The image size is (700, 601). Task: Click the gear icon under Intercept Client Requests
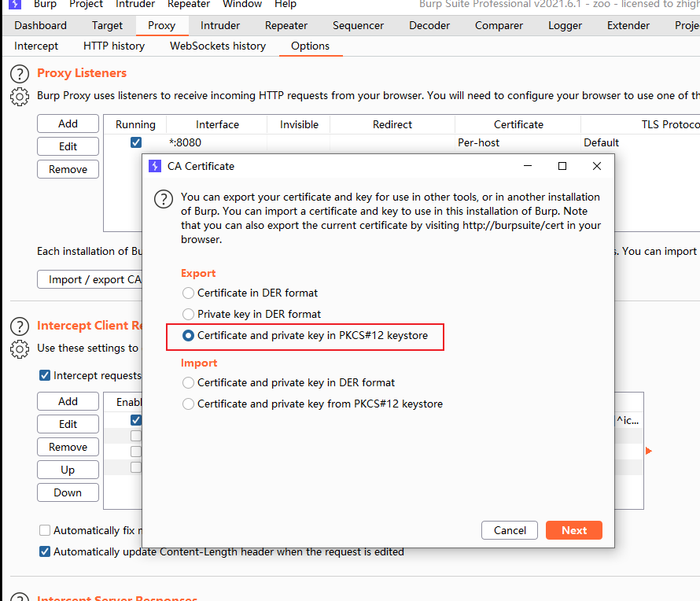pyautogui.click(x=19, y=348)
